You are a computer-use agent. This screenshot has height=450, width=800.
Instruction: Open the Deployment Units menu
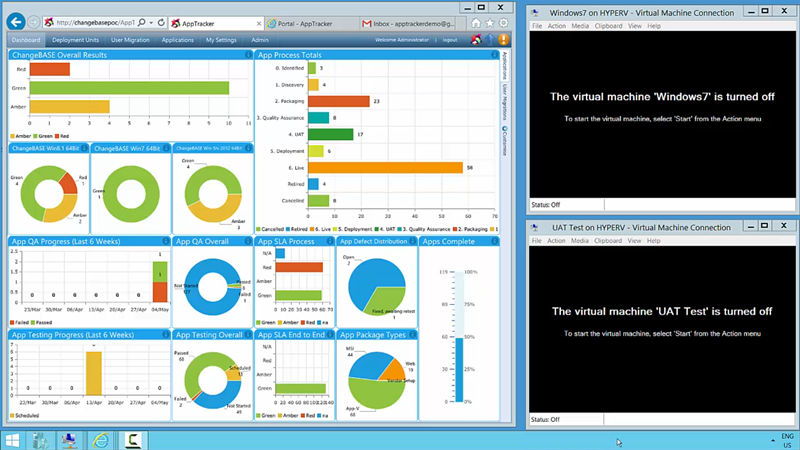click(x=76, y=40)
